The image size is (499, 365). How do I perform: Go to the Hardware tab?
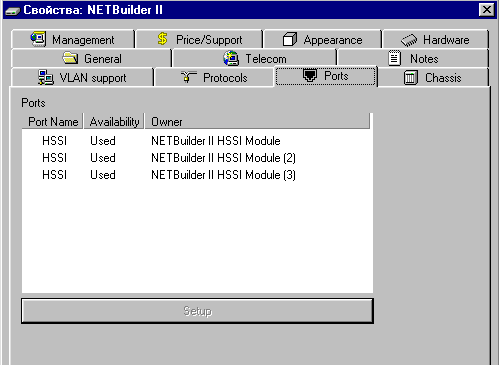[436, 39]
